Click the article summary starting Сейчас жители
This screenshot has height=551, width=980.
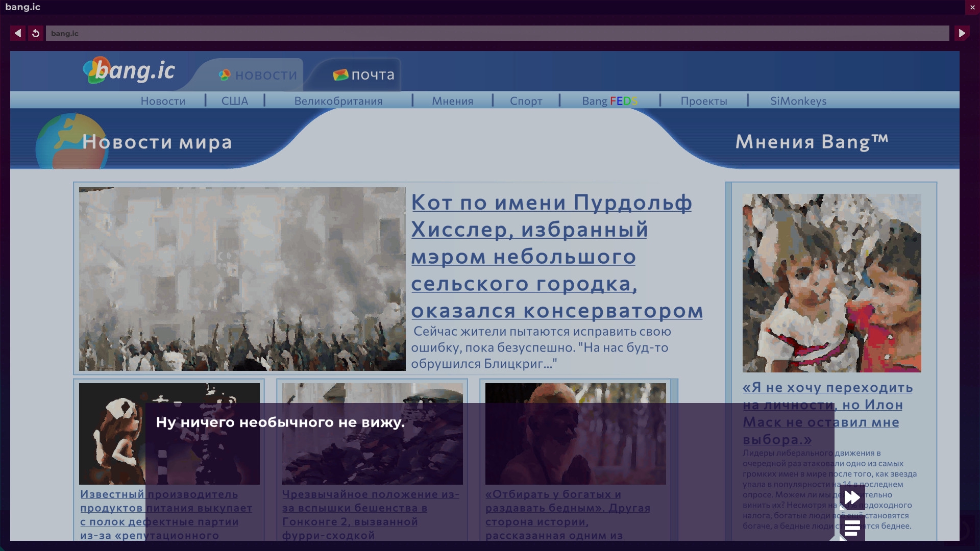pos(541,347)
